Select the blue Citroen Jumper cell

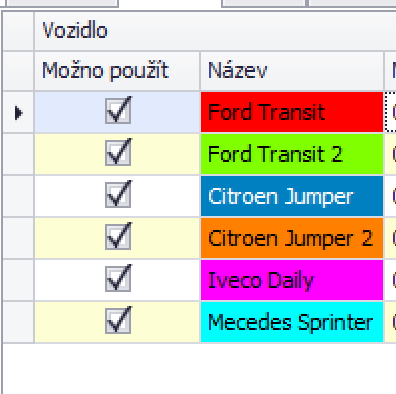pos(292,196)
